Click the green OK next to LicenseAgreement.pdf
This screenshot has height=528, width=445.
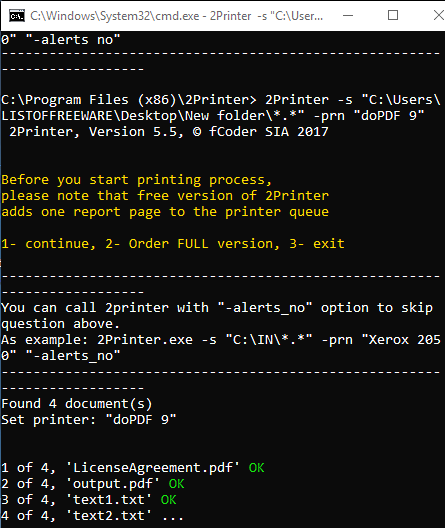[x=256, y=468]
